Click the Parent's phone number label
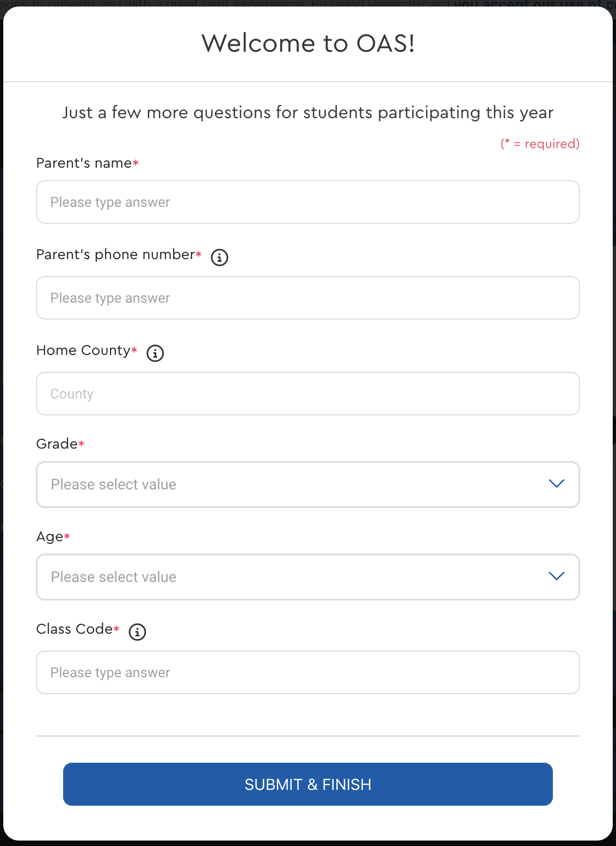This screenshot has width=616, height=846. [x=116, y=255]
